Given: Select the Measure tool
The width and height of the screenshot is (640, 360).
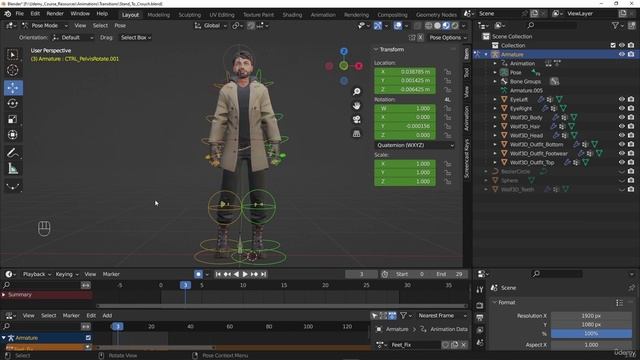Looking at the screenshot, I should click(x=13, y=169).
